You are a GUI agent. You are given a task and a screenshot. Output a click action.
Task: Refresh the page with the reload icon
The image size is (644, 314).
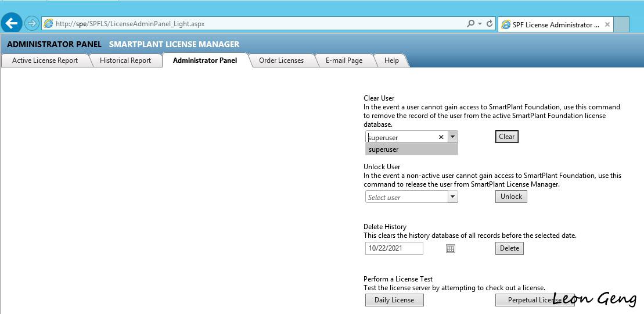(x=489, y=23)
